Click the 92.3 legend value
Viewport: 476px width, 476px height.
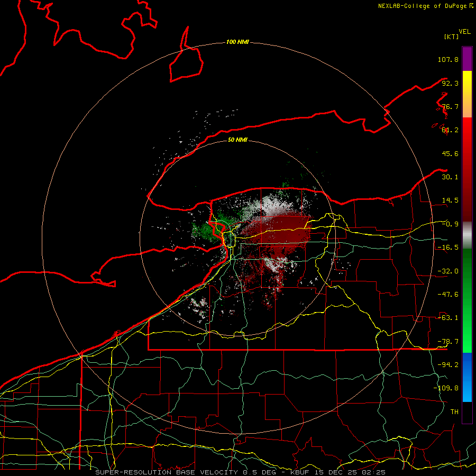pos(450,83)
